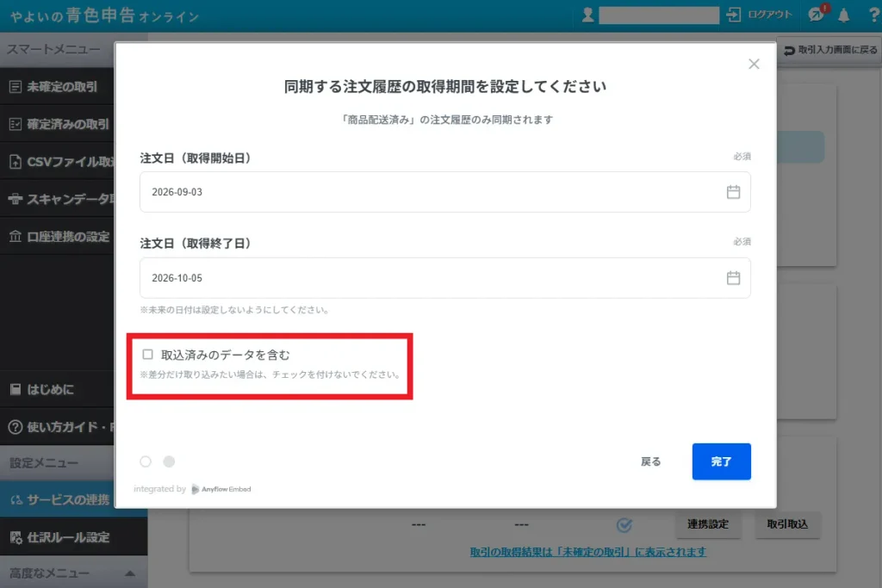This screenshot has width=882, height=588.
Task: Click 未確定の取引 list icon
Action: pos(16,87)
